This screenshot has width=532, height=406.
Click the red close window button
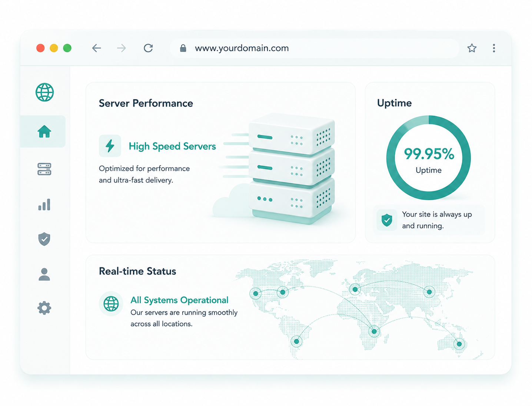40,48
